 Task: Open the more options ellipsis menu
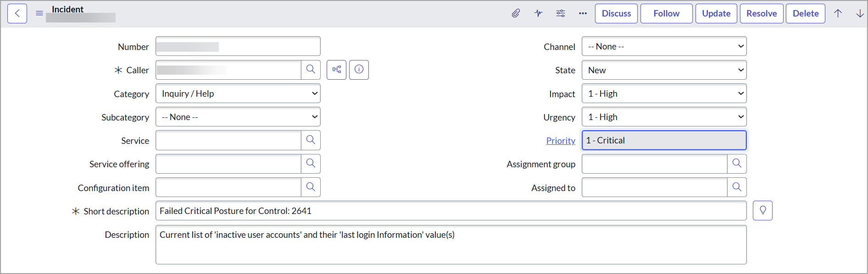583,13
